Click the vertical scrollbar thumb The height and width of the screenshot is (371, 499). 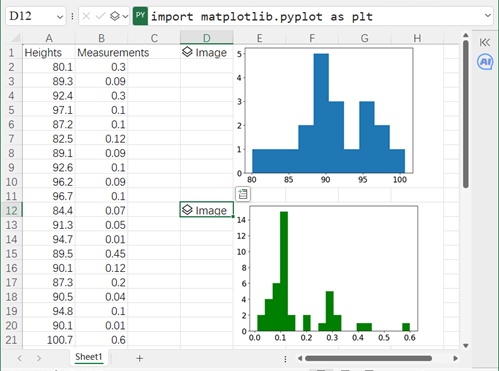[466, 114]
